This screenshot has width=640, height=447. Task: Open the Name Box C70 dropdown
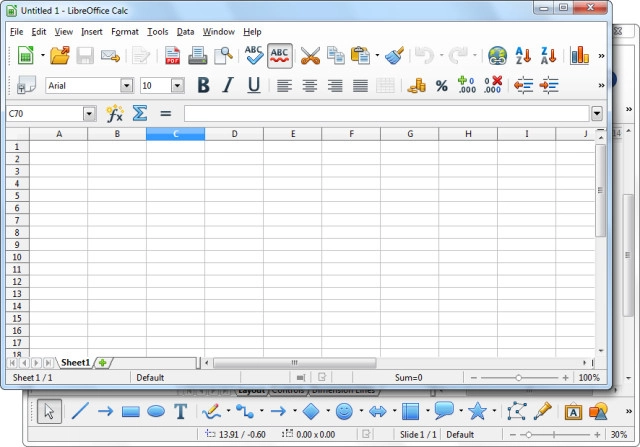click(x=89, y=114)
